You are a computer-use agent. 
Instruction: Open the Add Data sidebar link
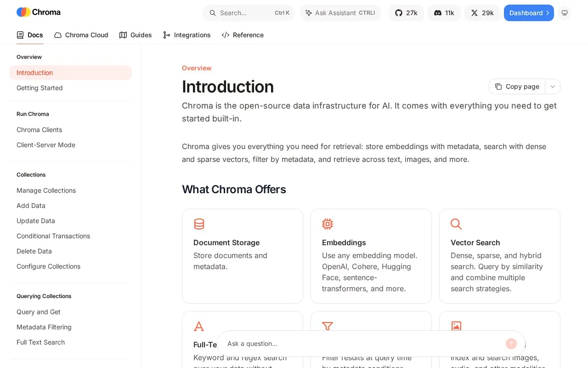[x=70, y=206]
